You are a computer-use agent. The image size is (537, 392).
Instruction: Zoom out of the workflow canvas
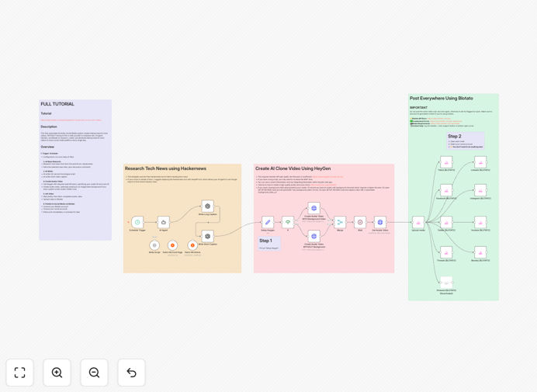(x=94, y=373)
